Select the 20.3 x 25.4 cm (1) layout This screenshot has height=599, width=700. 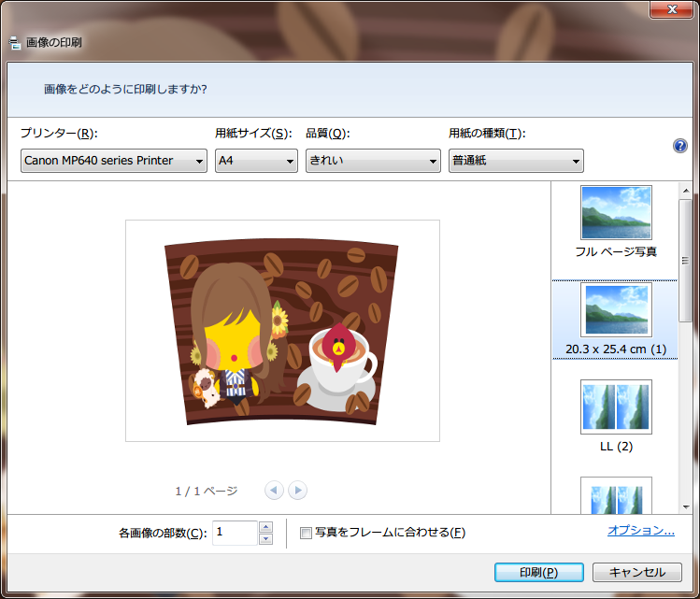616,320
